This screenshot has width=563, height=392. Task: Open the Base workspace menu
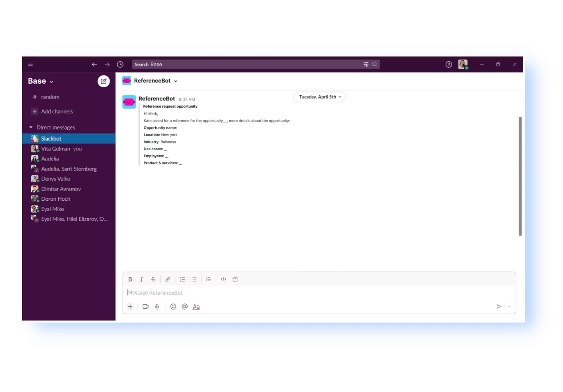[x=40, y=81]
